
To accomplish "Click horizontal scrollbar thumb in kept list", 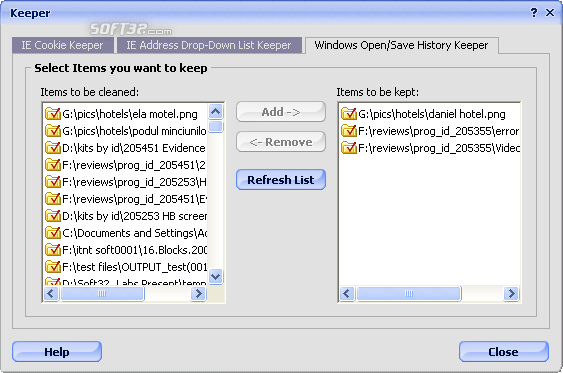I will coord(409,294).
